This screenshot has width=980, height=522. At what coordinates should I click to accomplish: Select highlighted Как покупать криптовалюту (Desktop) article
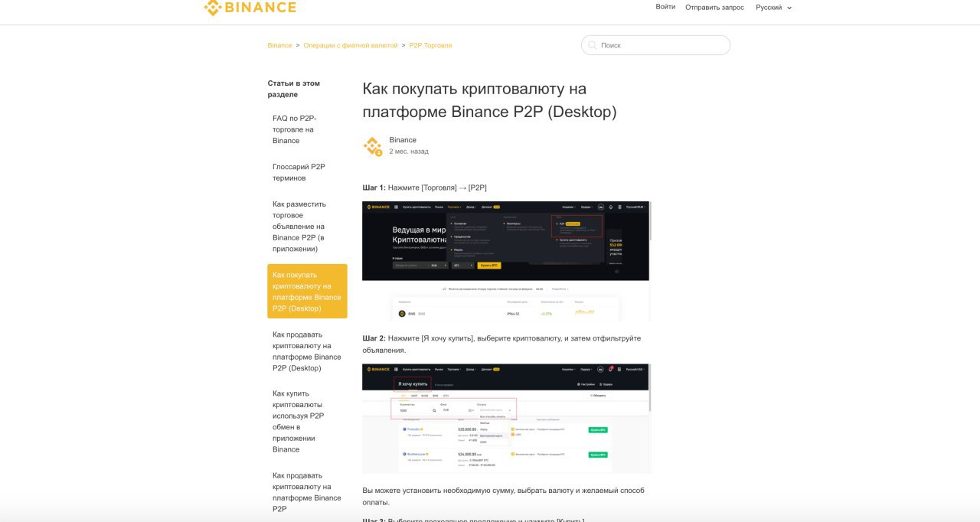point(307,292)
